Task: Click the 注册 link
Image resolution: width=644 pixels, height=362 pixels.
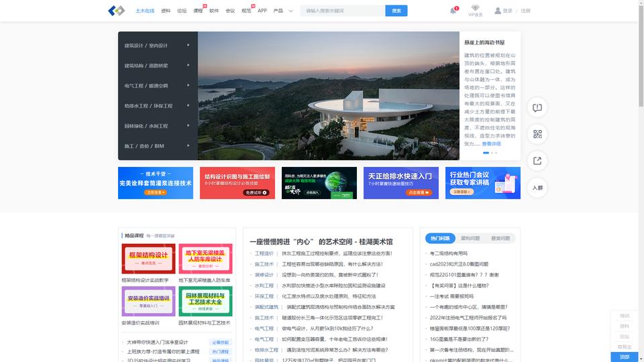Action: click(x=526, y=11)
